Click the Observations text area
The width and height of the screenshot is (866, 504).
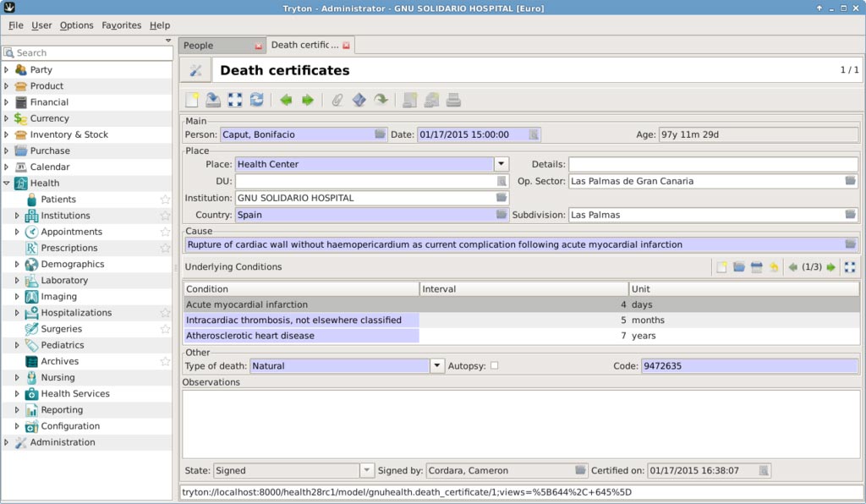[520, 423]
